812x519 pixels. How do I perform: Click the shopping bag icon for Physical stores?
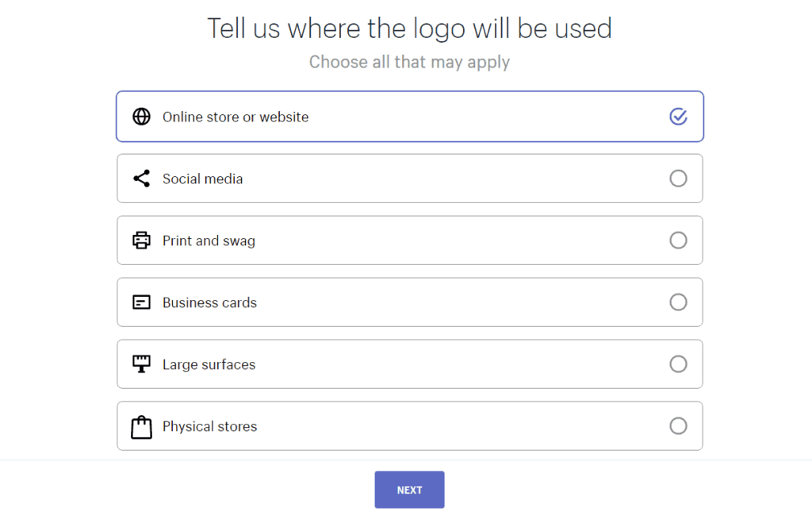141,427
